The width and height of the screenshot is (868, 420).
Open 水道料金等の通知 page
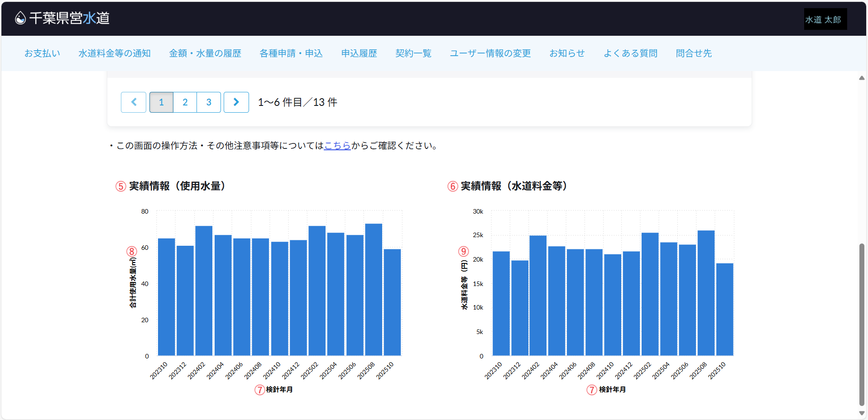coord(115,53)
